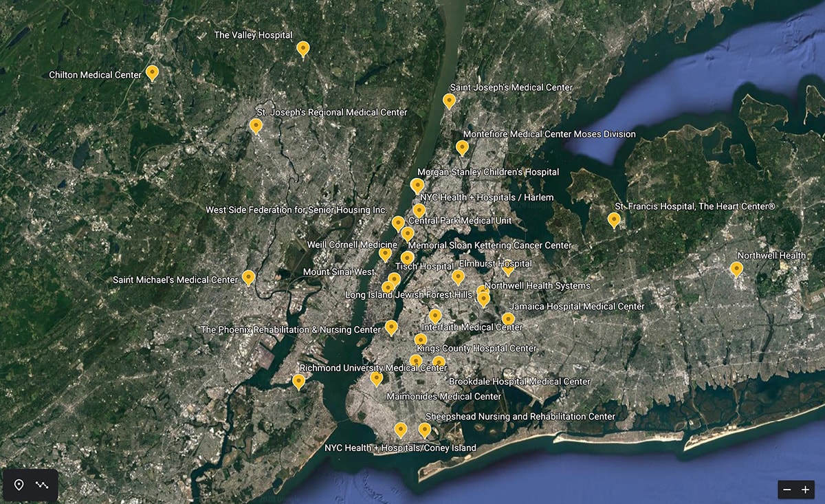Click Sheepshead Nursing and Rehabilitation Center label
This screenshot has width=825, height=504.
pos(520,417)
